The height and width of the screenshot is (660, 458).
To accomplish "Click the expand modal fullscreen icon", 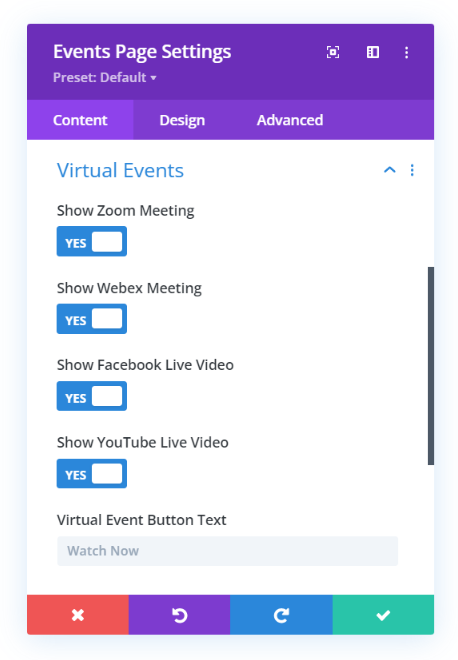I will [333, 52].
